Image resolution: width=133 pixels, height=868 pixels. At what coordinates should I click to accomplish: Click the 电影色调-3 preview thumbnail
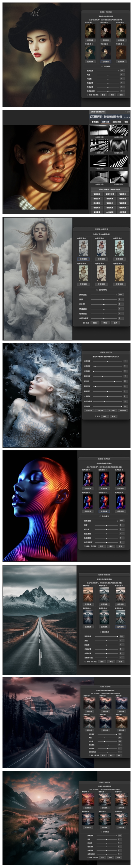119,248
